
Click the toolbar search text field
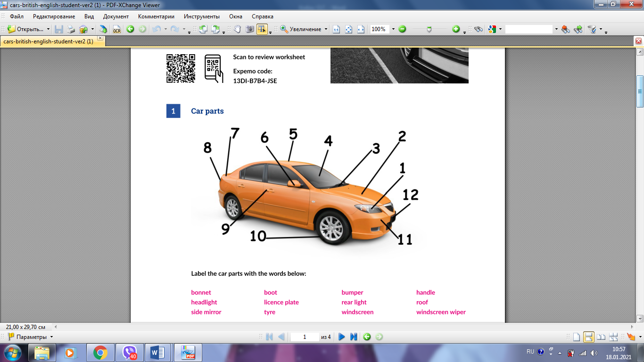click(x=528, y=29)
